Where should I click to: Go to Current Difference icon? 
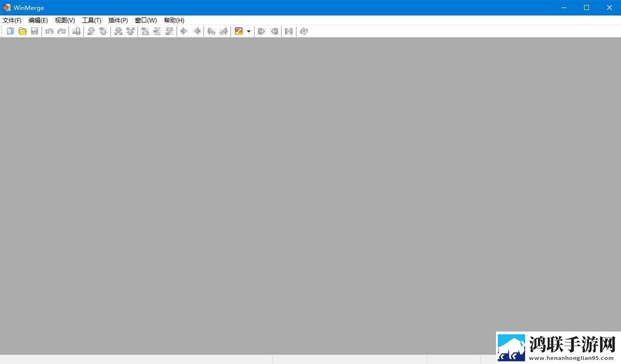click(x=157, y=31)
